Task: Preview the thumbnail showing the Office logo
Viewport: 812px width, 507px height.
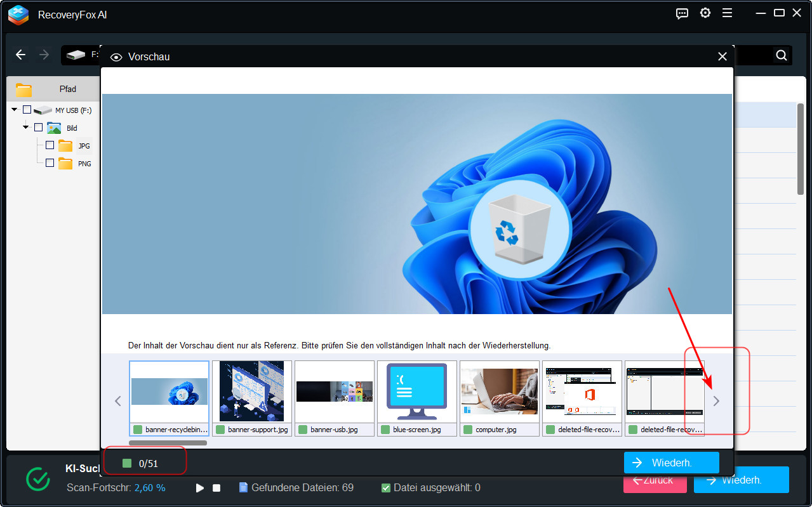Action: 582,392
